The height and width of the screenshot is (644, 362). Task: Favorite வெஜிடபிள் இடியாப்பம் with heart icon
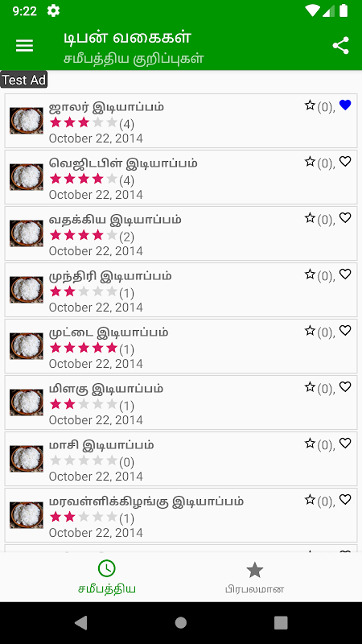pos(345,162)
